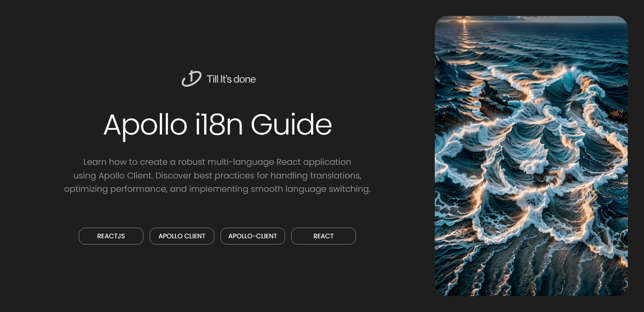The width and height of the screenshot is (644, 312).
Task: Click the word "Apollo" in the main heading
Action: click(145, 125)
